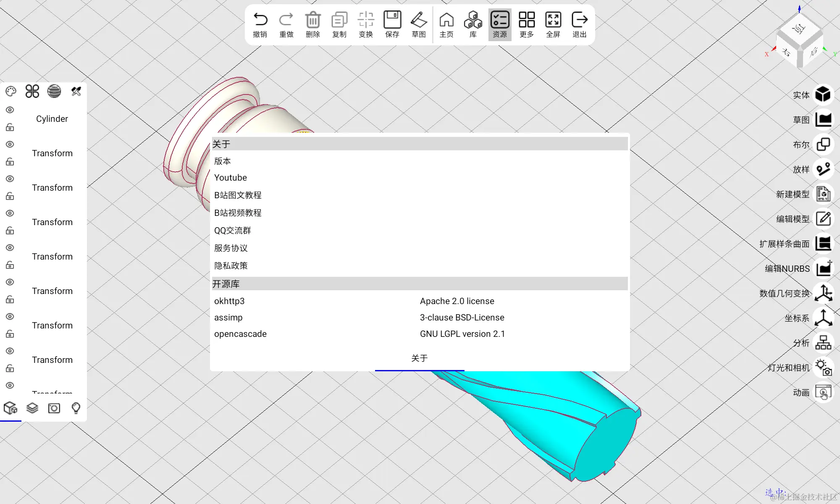Image resolution: width=840 pixels, height=504 pixels.
Task: Toggle visibility eye of Cylinder item
Action: pyautogui.click(x=10, y=110)
